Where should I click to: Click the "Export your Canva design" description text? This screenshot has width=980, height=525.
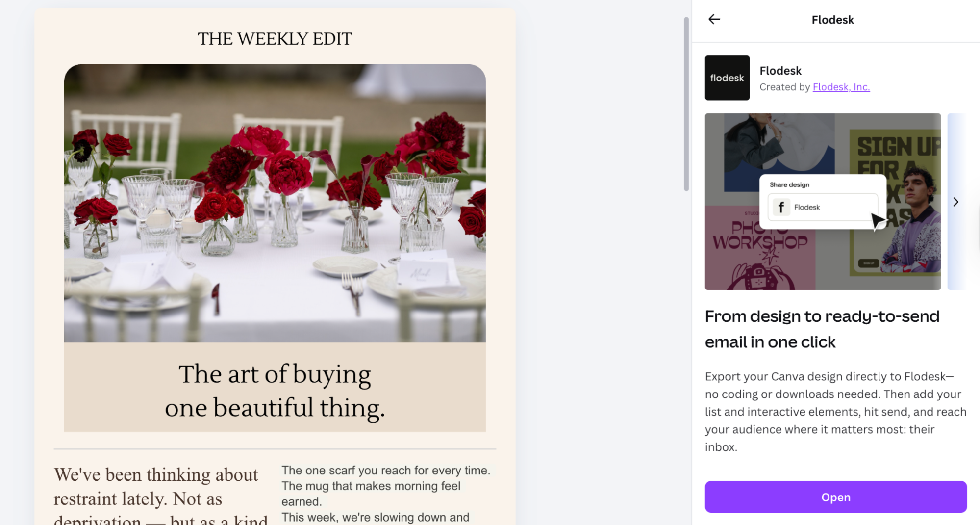pyautogui.click(x=835, y=411)
